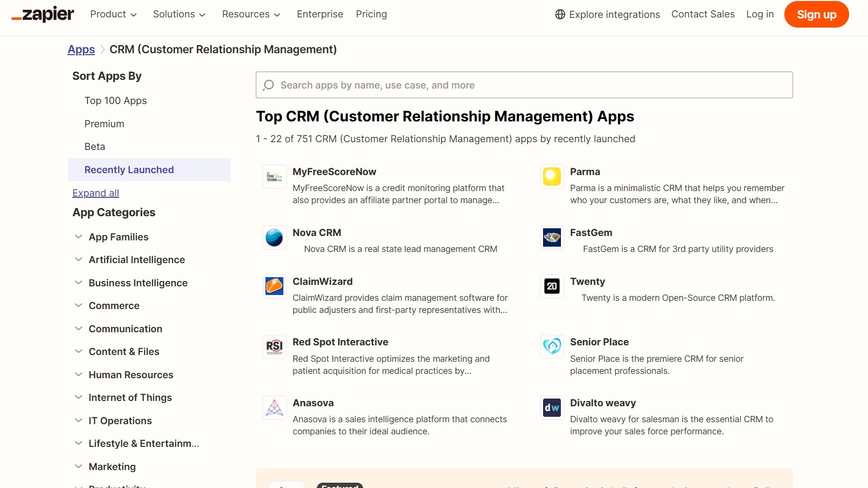Viewport: 868px width, 488px height.
Task: Click the orange Sign up button
Action: (816, 15)
